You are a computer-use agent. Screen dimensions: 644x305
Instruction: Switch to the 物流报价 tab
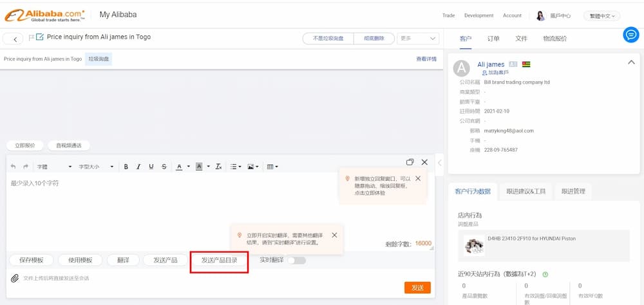[555, 39]
